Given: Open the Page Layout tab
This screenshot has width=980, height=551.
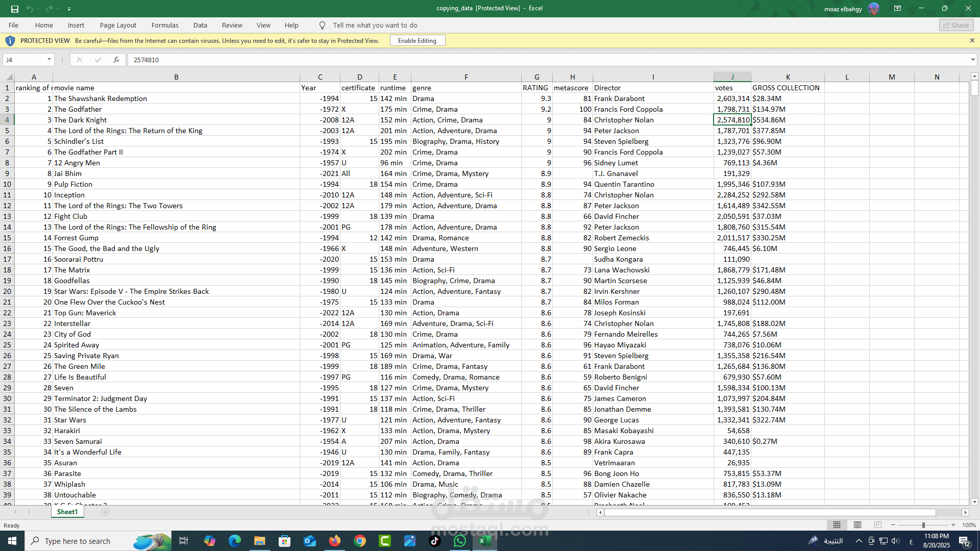Looking at the screenshot, I should [118, 25].
